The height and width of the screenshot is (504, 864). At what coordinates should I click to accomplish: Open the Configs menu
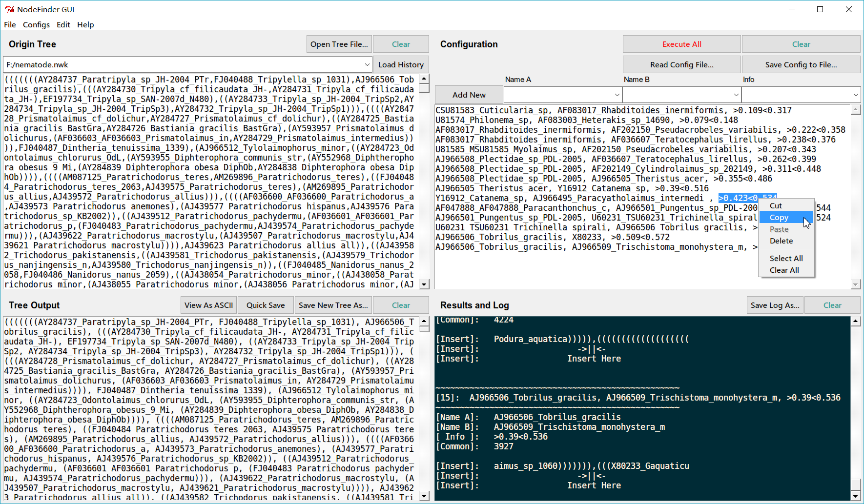pyautogui.click(x=36, y=24)
